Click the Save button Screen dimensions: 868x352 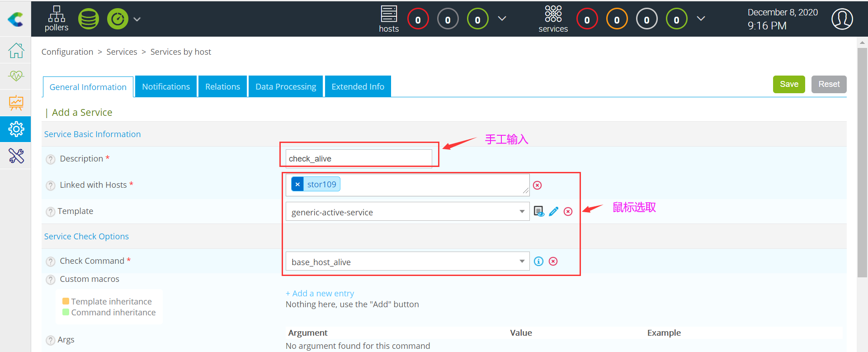[x=789, y=84]
